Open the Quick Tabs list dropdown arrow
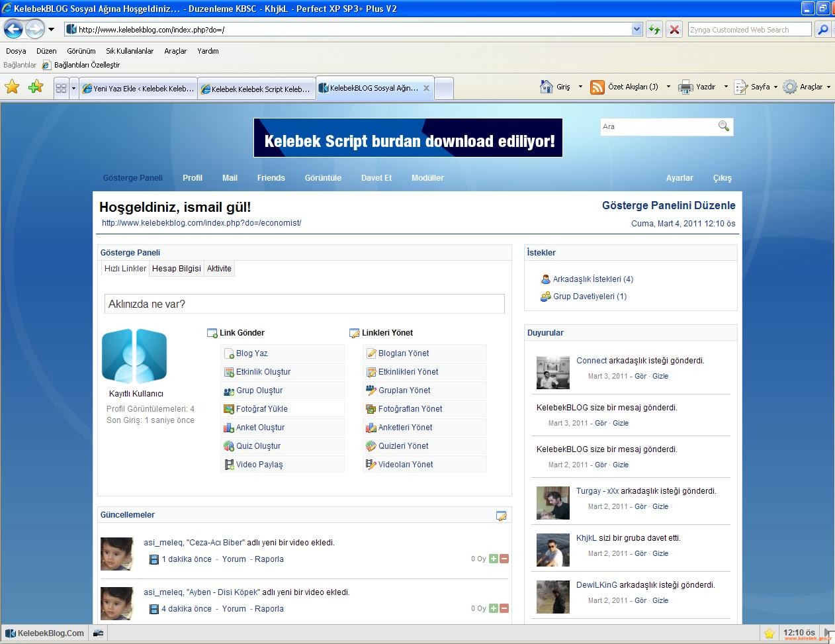The image size is (835, 644). coord(73,87)
